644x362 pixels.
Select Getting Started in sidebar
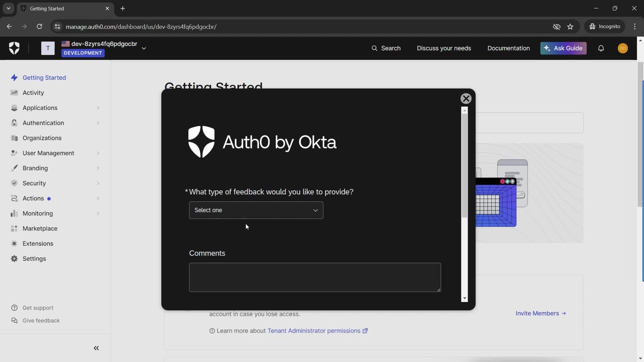[44, 78]
